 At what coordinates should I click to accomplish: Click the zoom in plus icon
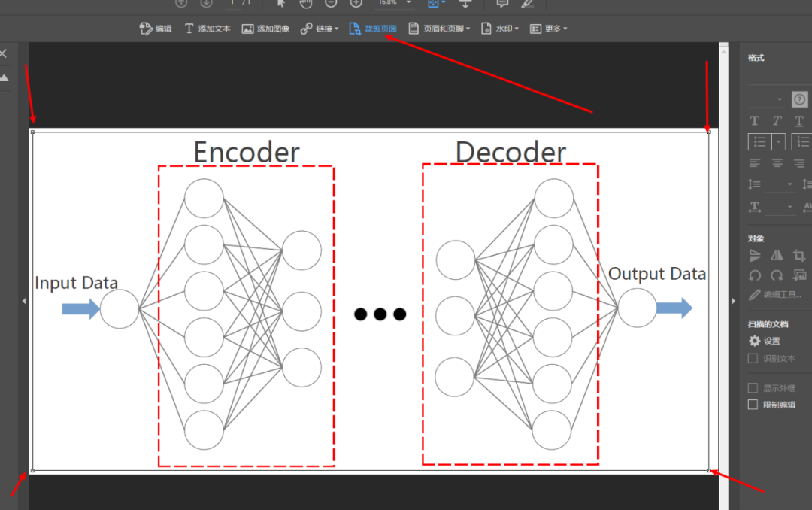pyautogui.click(x=356, y=3)
